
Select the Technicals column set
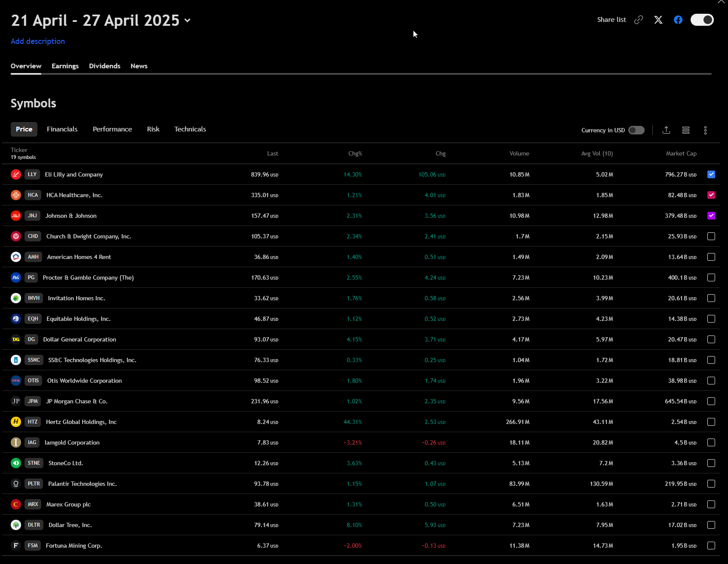[x=190, y=129]
